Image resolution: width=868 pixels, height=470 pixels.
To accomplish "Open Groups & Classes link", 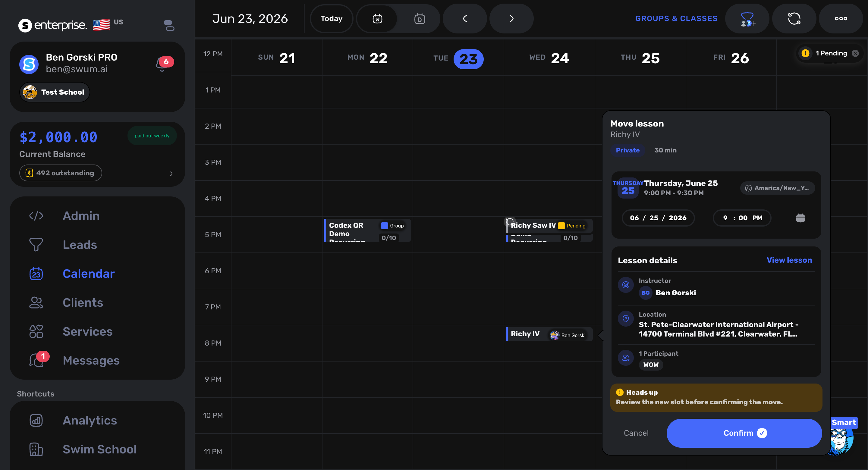I will [676, 19].
